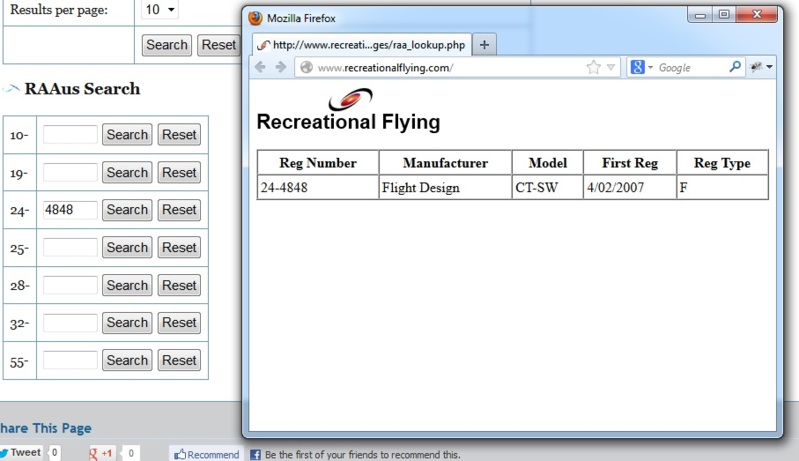Click the First Reg column header

pos(630,163)
